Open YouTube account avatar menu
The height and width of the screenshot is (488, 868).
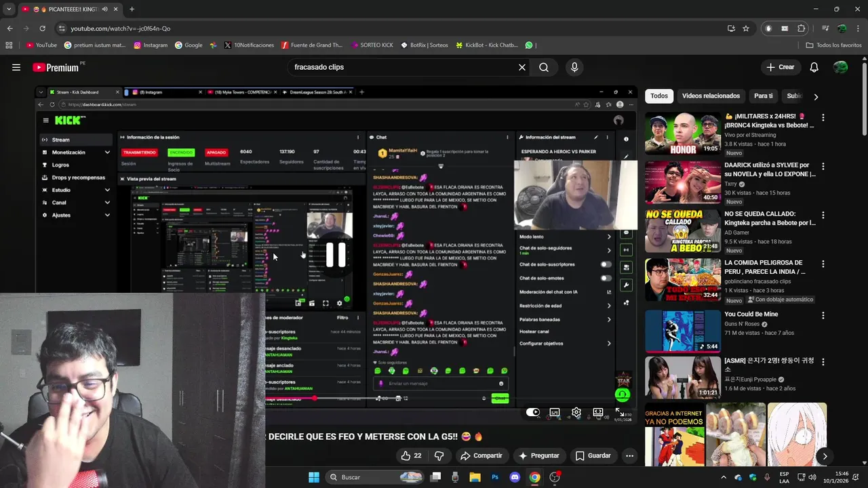tap(840, 67)
